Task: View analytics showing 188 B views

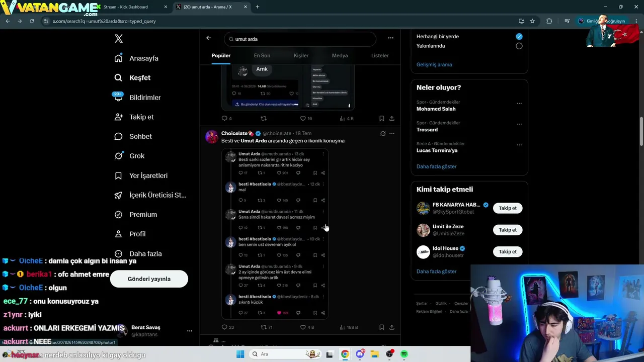Action: pyautogui.click(x=342, y=327)
